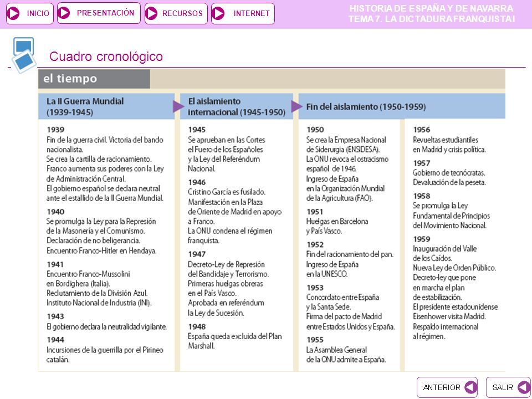Click the 'el tiempo' header bar
This screenshot has height=399, width=532.
coord(94,79)
